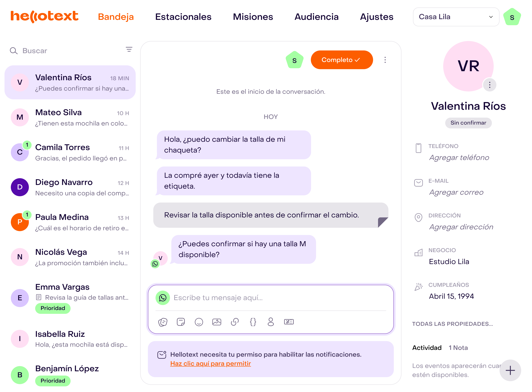532x392 pixels.
Task: Expand Todas las propiedades section
Action: coord(452,324)
